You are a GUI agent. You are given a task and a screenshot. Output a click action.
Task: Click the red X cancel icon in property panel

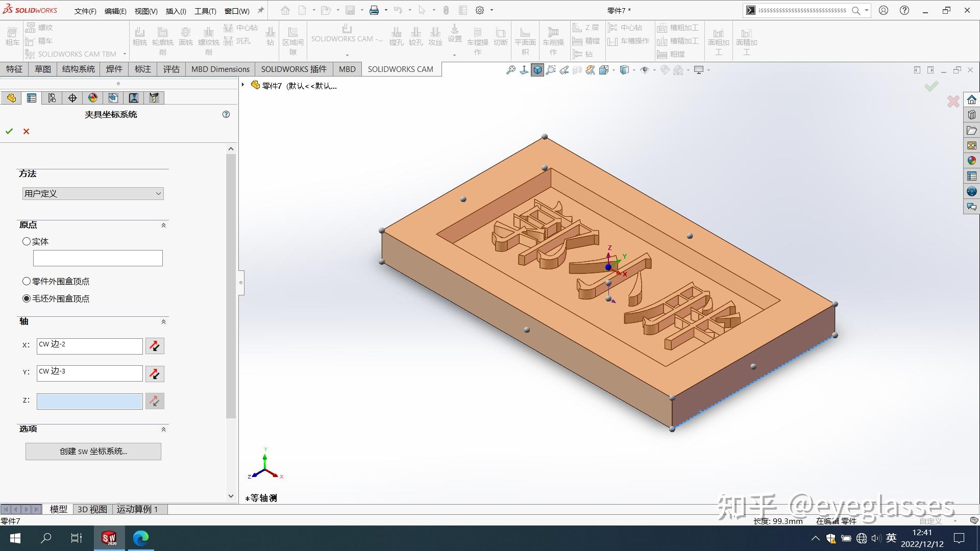click(27, 132)
